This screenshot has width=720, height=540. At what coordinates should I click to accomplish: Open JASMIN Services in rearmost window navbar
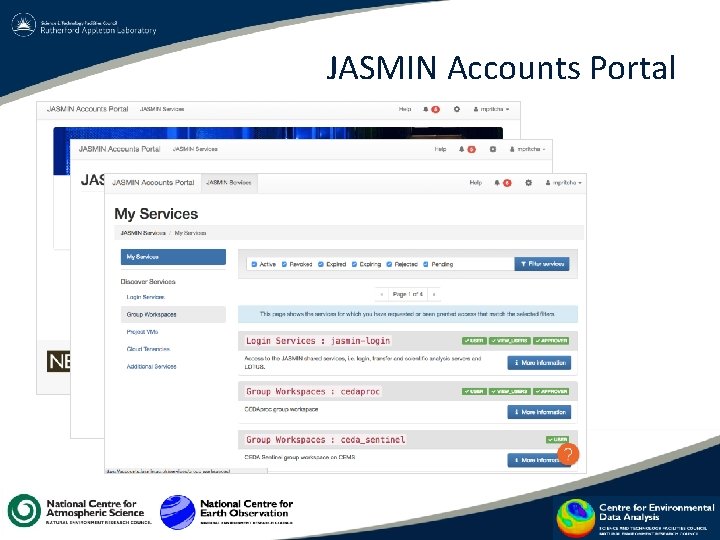click(162, 109)
